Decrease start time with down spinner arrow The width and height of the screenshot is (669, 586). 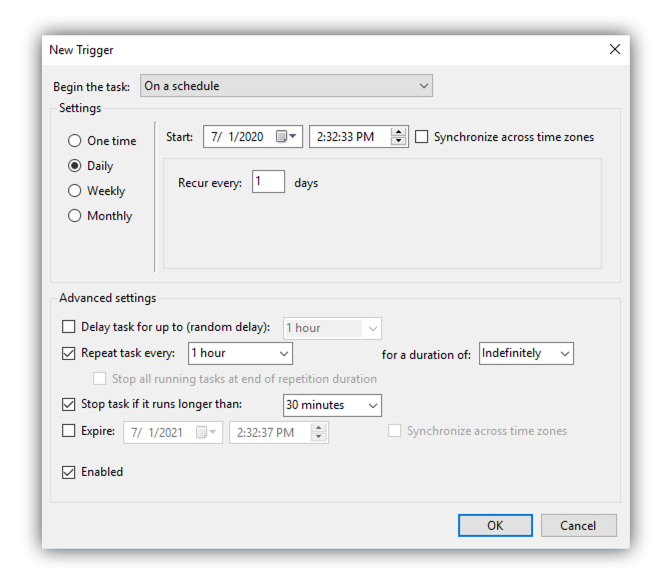(398, 141)
